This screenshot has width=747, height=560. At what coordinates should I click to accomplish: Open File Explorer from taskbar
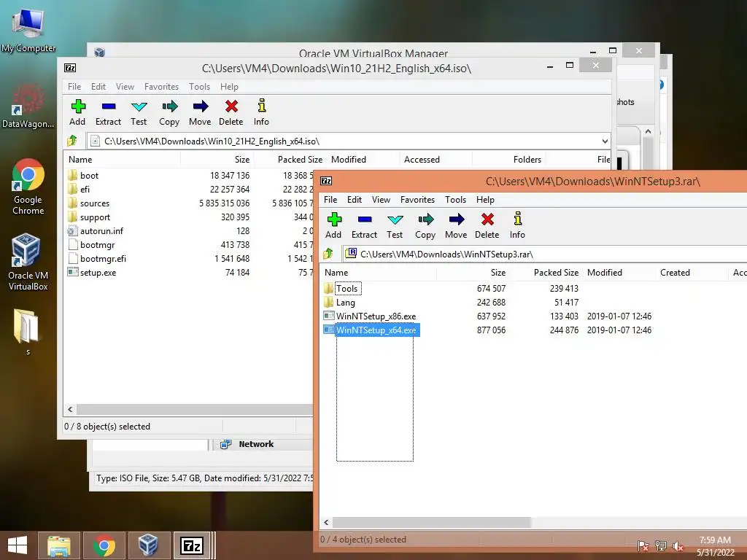point(59,545)
